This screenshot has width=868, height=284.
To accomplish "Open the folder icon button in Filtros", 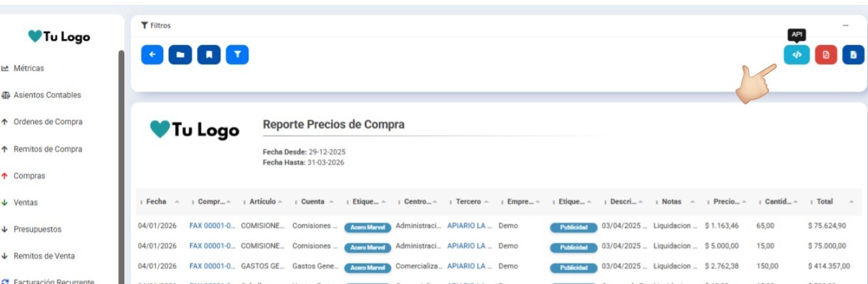I will pyautogui.click(x=180, y=55).
